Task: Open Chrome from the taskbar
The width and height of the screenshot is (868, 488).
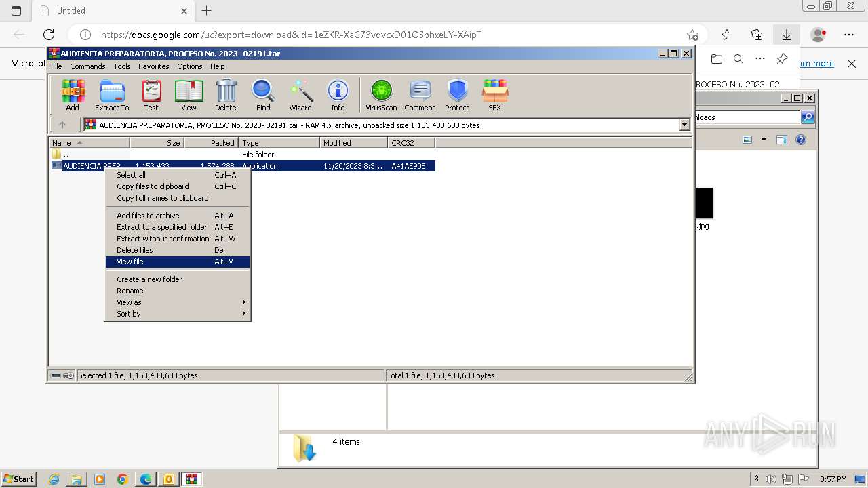Action: (x=123, y=479)
